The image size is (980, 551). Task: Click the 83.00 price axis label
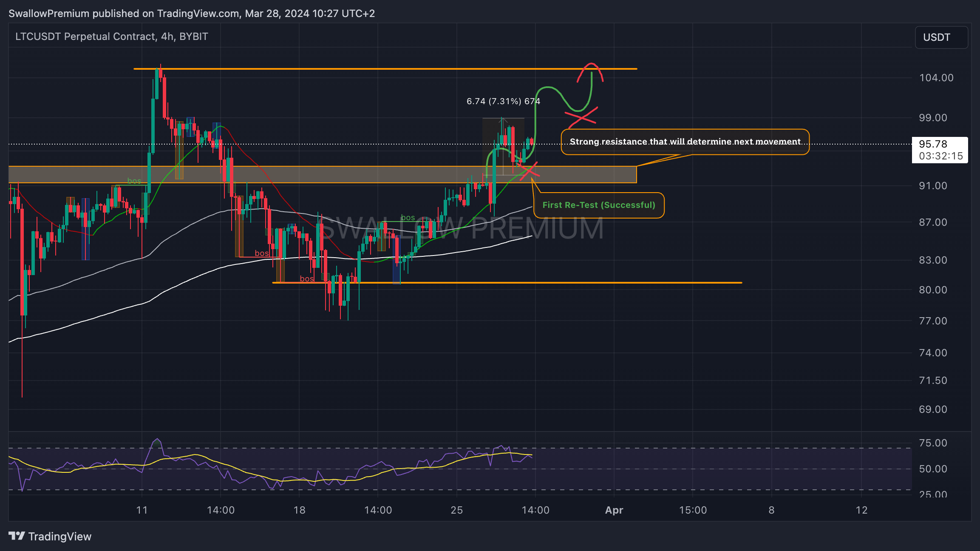(x=933, y=260)
